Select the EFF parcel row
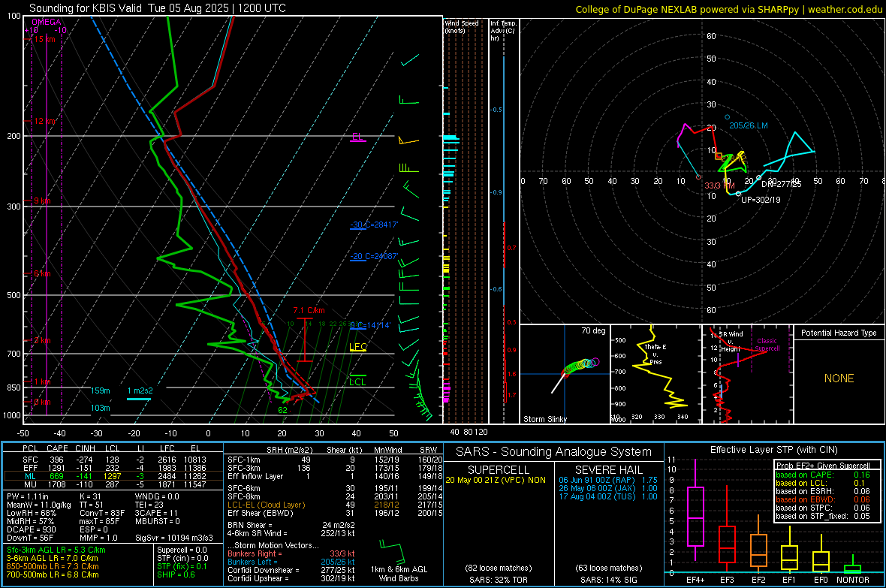This screenshot has width=886, height=588. click(x=113, y=468)
